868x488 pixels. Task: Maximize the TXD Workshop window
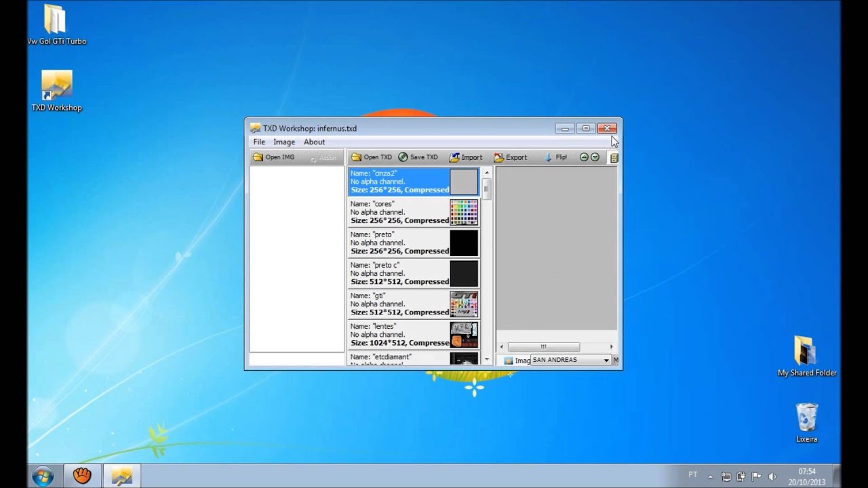[x=586, y=128]
